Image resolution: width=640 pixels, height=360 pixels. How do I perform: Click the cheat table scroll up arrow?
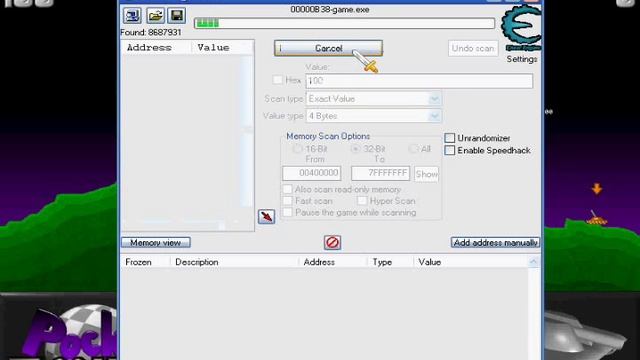coord(533,262)
